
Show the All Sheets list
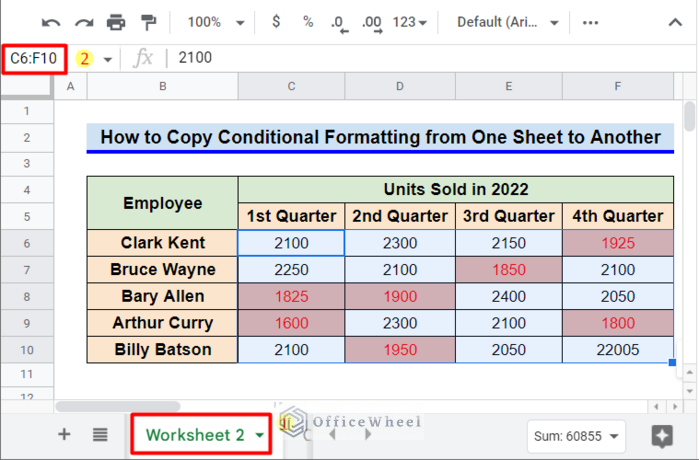[100, 434]
